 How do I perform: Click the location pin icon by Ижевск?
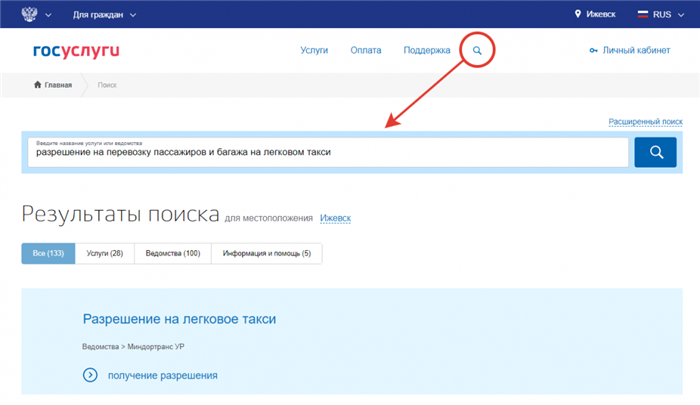click(578, 14)
